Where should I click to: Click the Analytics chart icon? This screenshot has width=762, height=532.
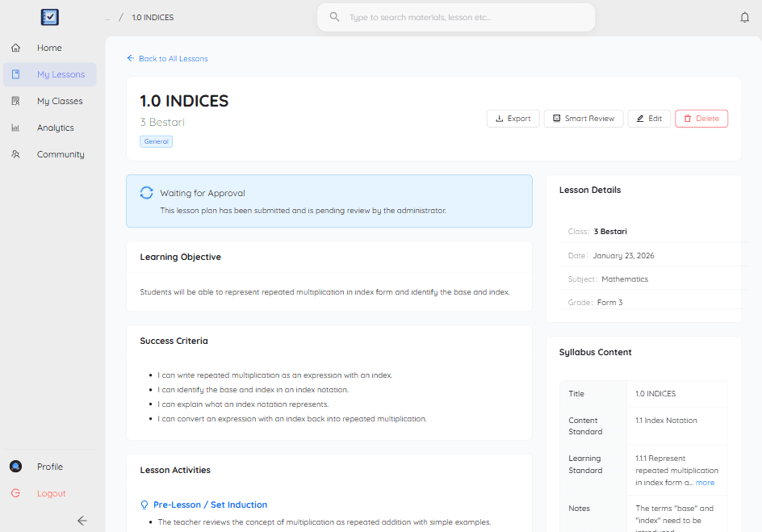coord(15,128)
